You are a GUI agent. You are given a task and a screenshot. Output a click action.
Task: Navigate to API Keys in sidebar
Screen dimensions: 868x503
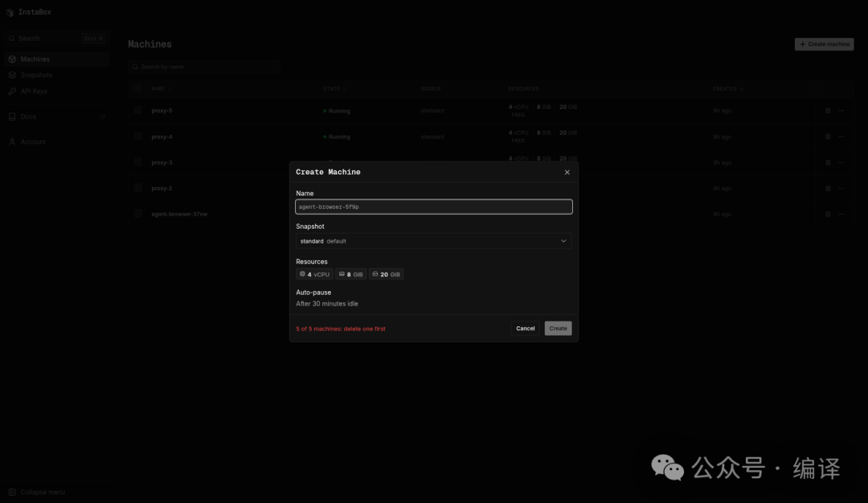pyautogui.click(x=56, y=92)
